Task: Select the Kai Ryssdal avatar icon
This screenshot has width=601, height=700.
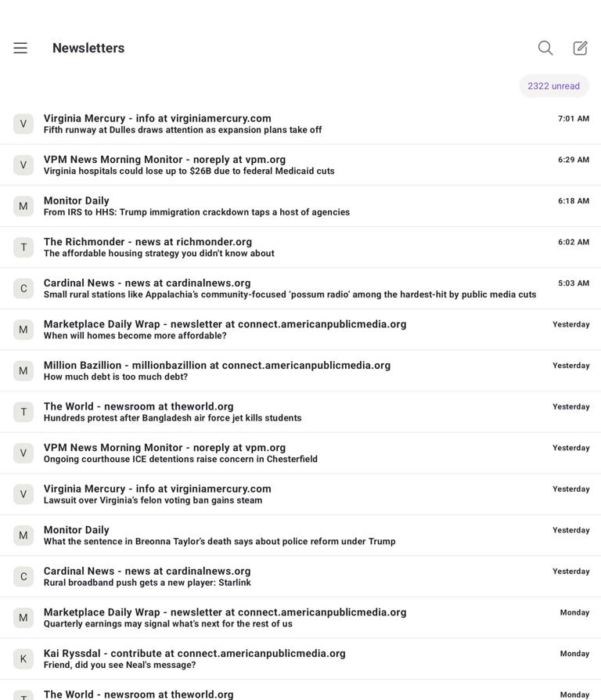Action: (23, 659)
